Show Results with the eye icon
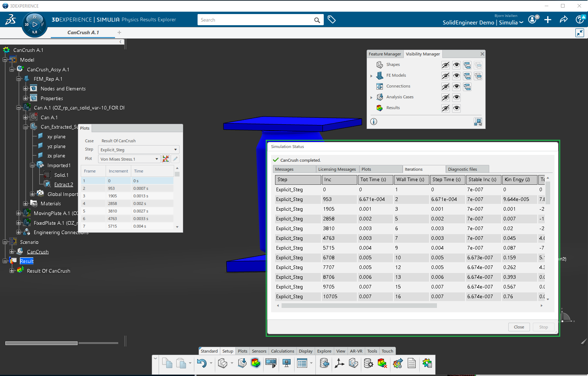The height and width of the screenshot is (376, 588). click(x=456, y=108)
